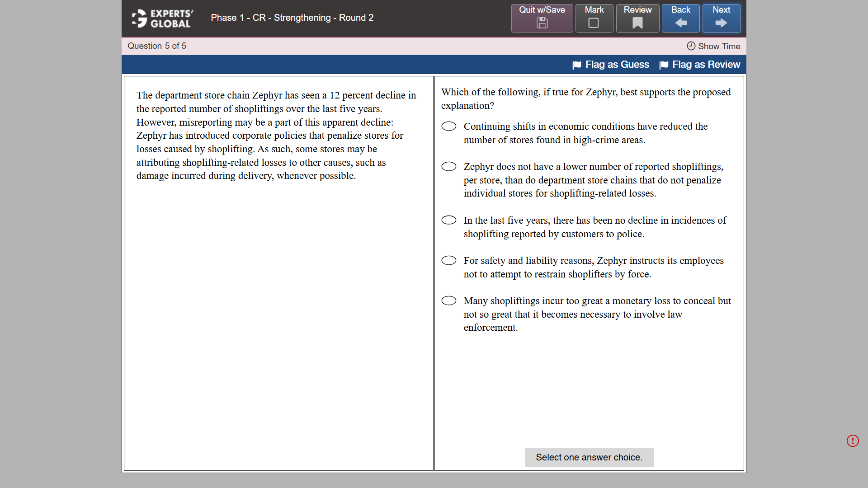
Task: Select the answer about no decline in police reports
Action: [x=449, y=220]
